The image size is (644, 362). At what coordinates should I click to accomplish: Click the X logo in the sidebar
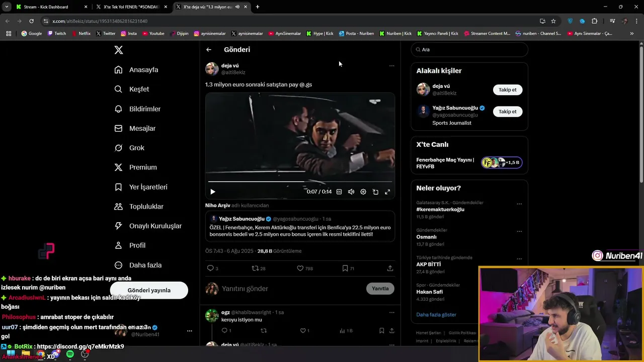click(x=119, y=50)
